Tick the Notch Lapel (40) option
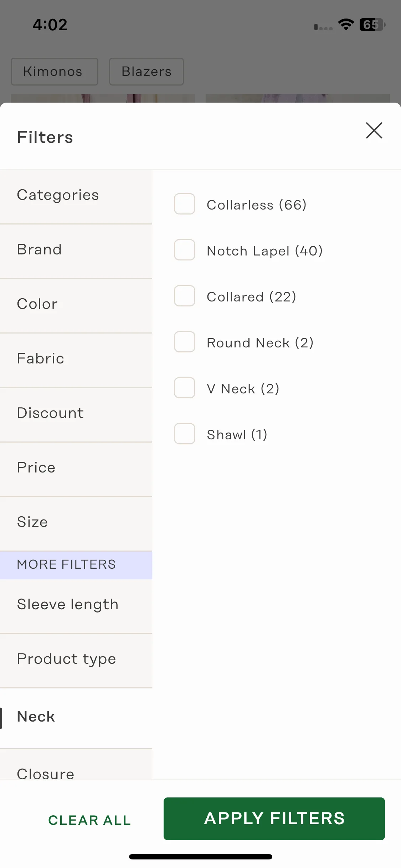The width and height of the screenshot is (401, 868). pos(184,250)
